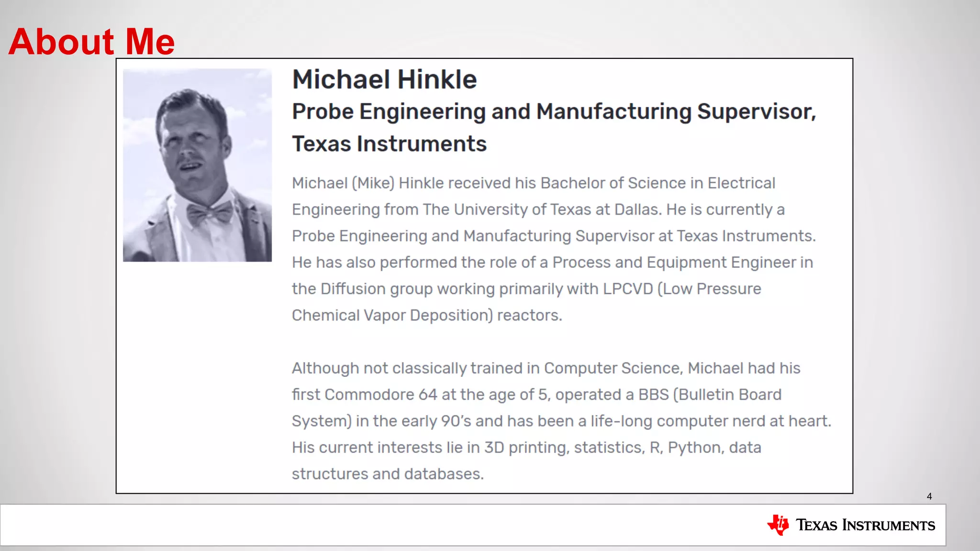Click the red Texas Instruments logo icon
Viewport: 980px width, 551px height.
point(778,525)
